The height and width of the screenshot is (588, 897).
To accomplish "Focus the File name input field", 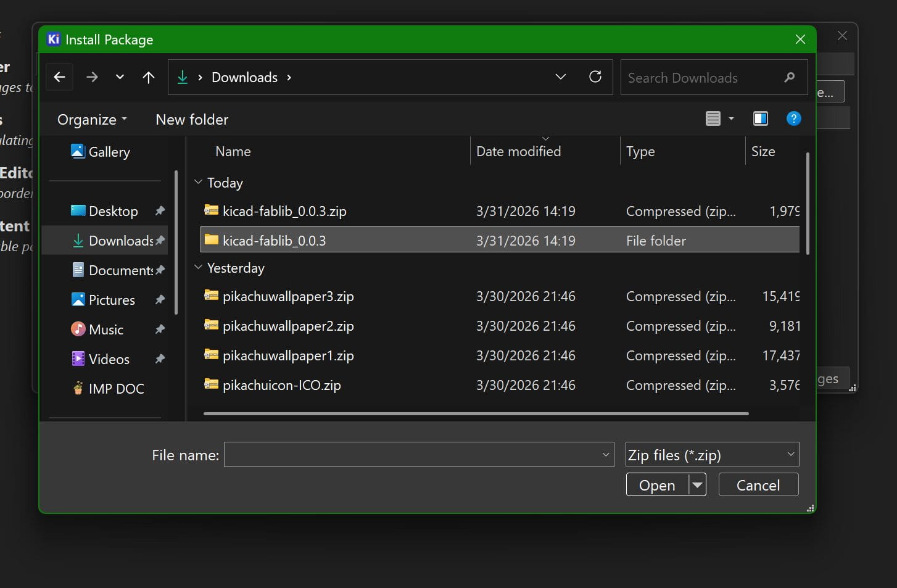I will click(x=412, y=455).
